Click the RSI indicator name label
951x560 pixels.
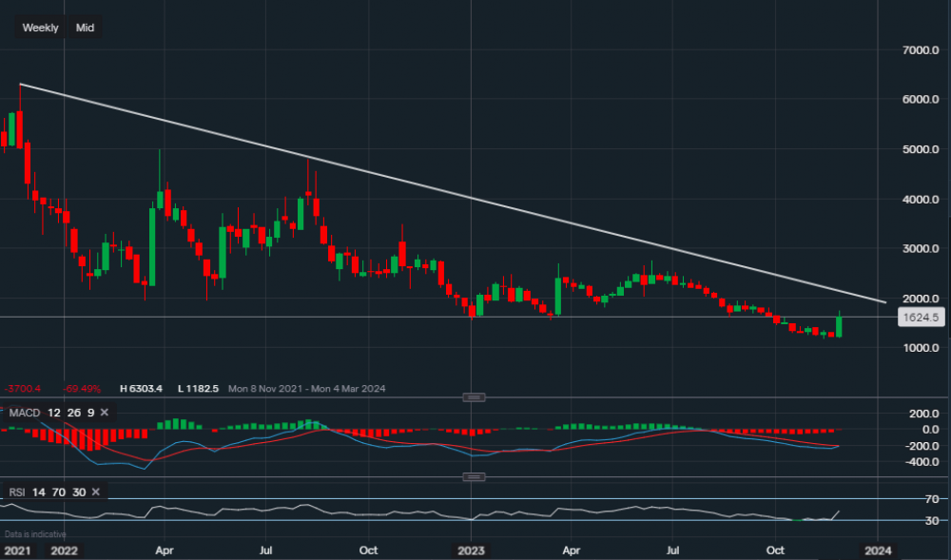click(17, 492)
